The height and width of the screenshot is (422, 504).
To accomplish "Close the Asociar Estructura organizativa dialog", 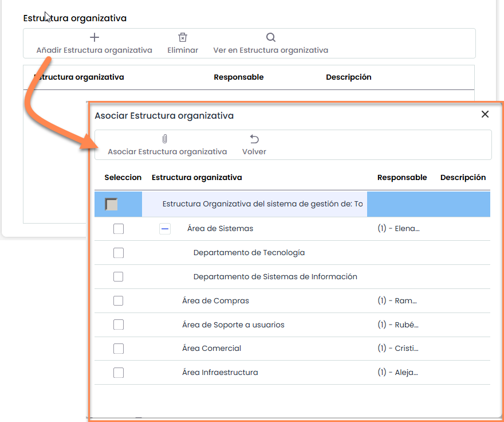I will click(x=485, y=114).
